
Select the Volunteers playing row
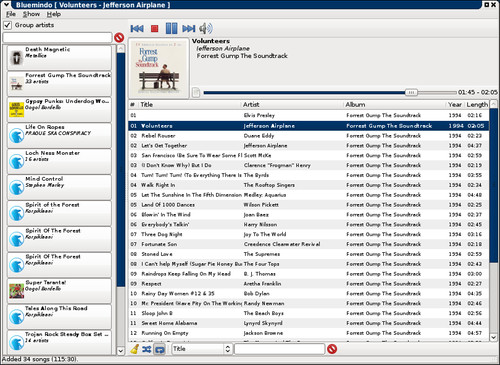tap(309, 126)
